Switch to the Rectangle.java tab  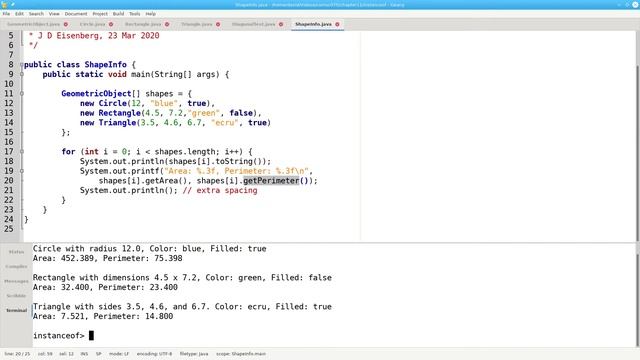143,24
